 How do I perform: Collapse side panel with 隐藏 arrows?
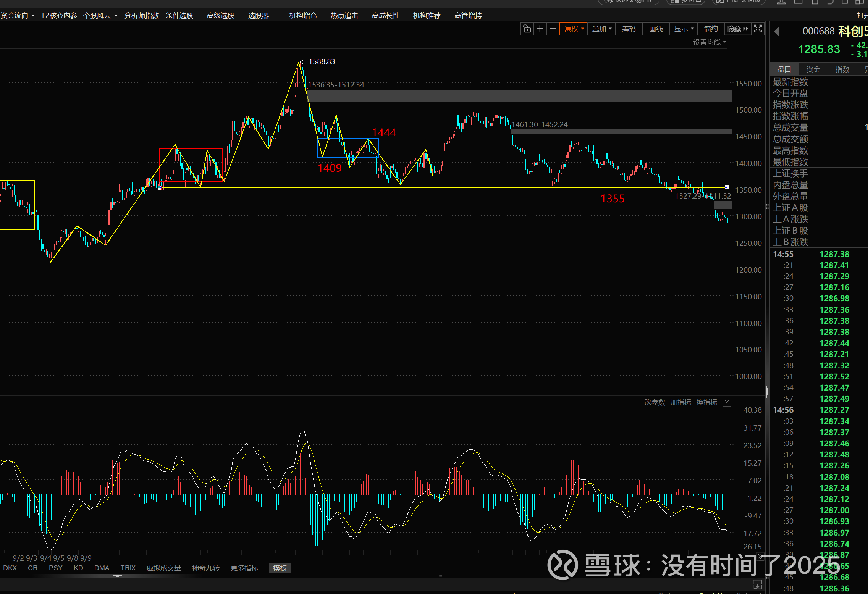[738, 29]
